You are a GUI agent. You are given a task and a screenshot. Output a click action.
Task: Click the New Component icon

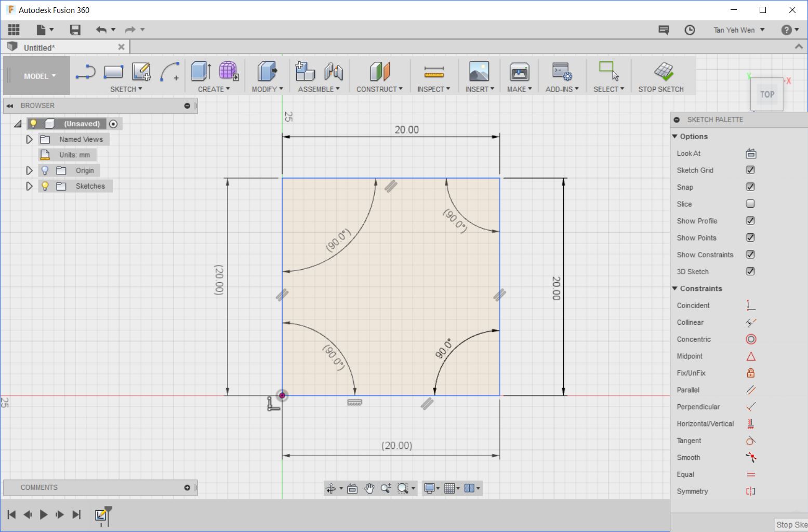[305, 72]
